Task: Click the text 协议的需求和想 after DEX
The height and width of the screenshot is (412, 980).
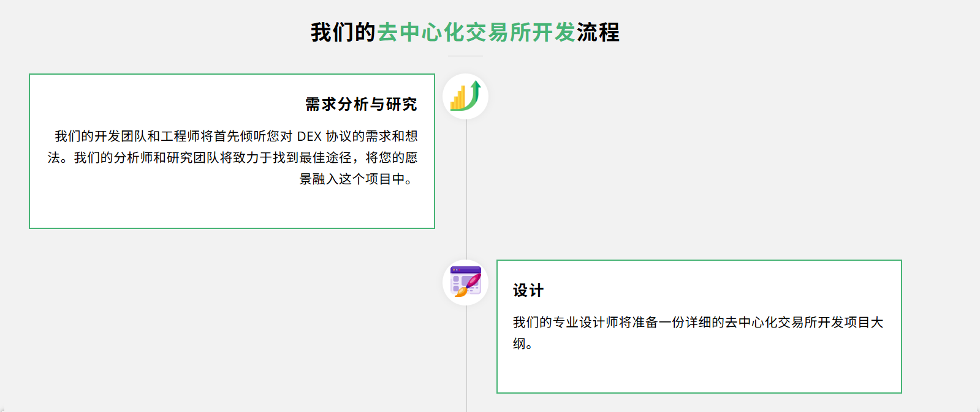Action: (x=371, y=137)
